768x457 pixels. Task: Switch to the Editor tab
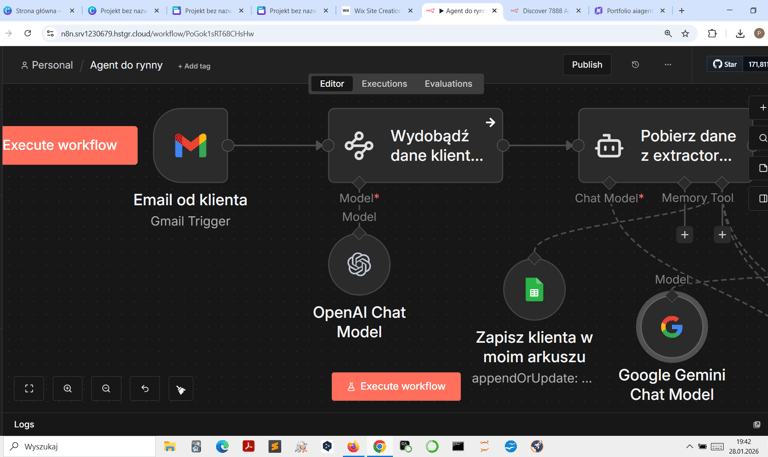[x=332, y=84]
